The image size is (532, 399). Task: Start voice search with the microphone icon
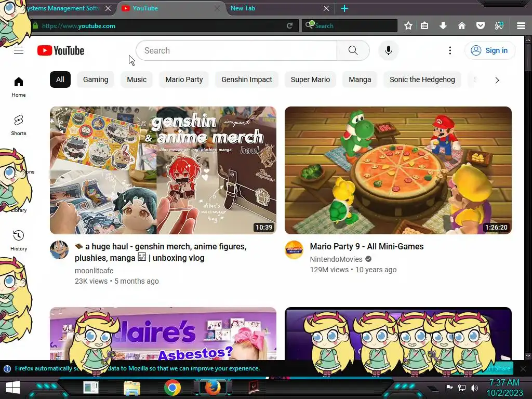click(389, 50)
